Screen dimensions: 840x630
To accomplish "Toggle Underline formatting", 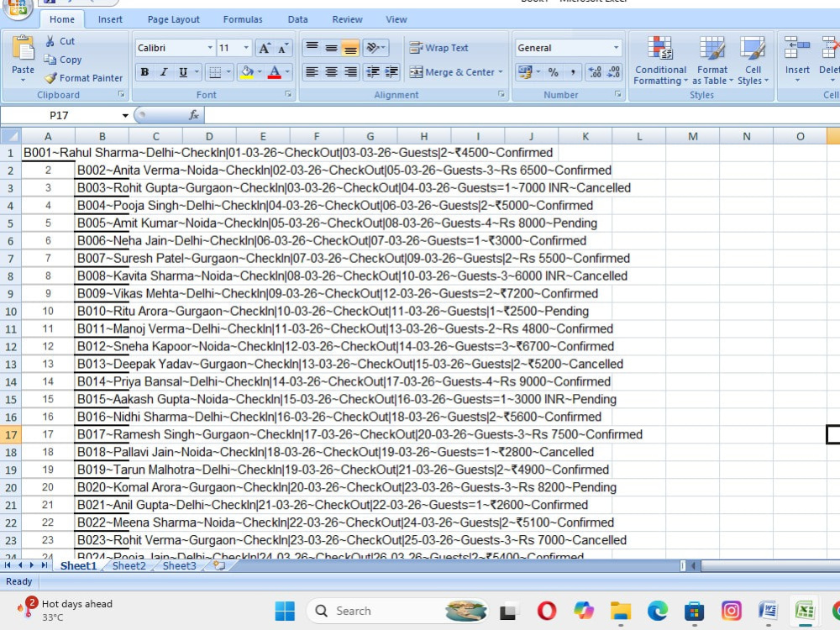I will (x=183, y=71).
